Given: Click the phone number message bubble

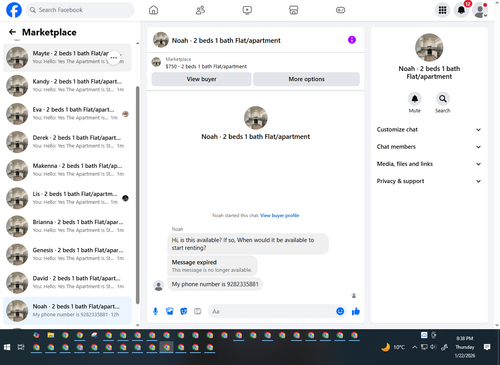Looking at the screenshot, I should (x=215, y=284).
